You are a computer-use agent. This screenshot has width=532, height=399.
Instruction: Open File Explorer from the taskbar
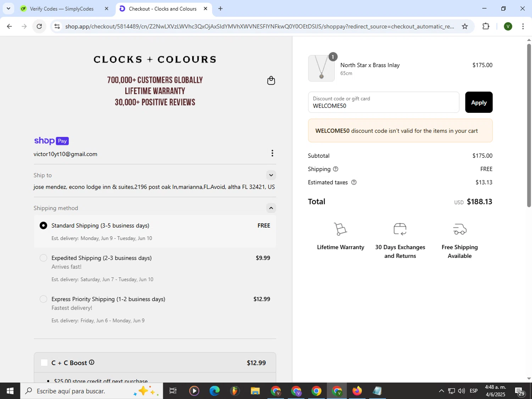click(x=255, y=391)
